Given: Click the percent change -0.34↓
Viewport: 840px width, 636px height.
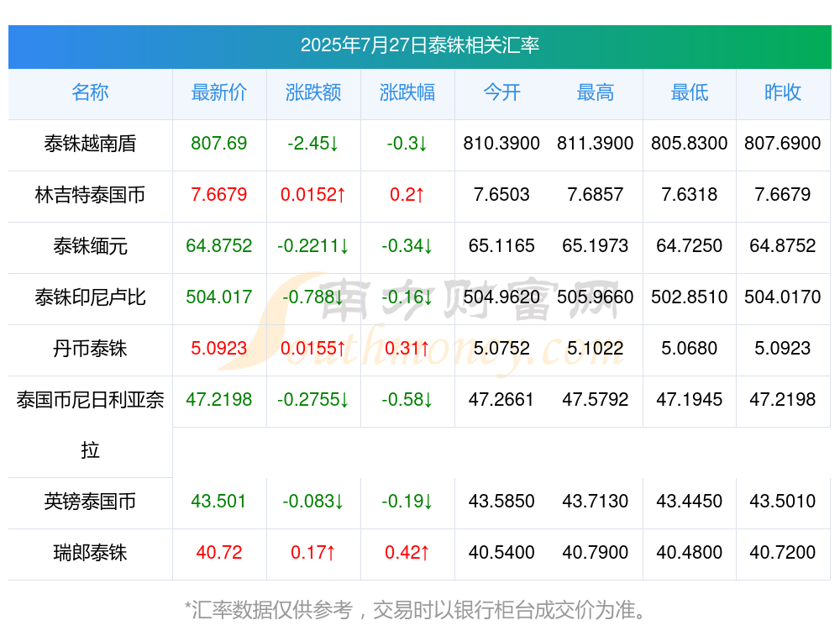Looking at the screenshot, I should [407, 246].
